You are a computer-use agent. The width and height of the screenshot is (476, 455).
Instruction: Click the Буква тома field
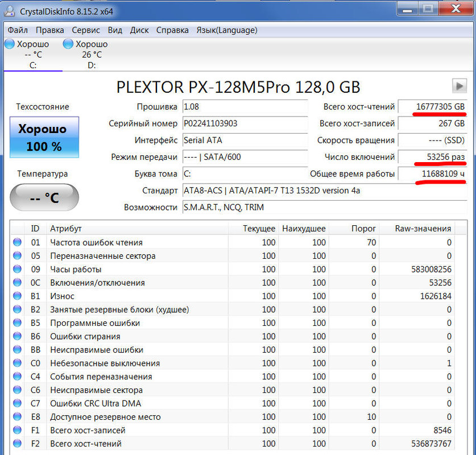coord(245,174)
